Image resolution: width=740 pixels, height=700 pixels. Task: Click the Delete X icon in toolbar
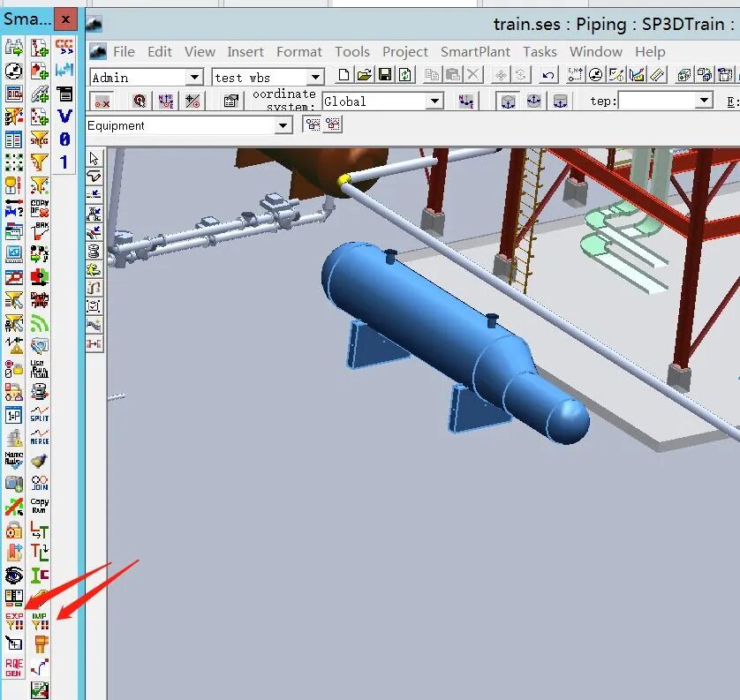coord(473,75)
